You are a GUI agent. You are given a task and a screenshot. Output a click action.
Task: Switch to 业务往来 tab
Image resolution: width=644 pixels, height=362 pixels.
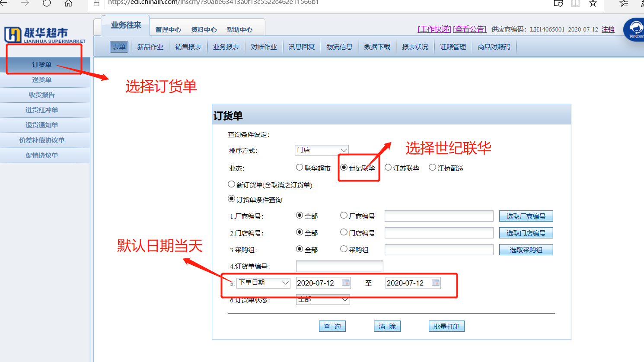pos(126,25)
